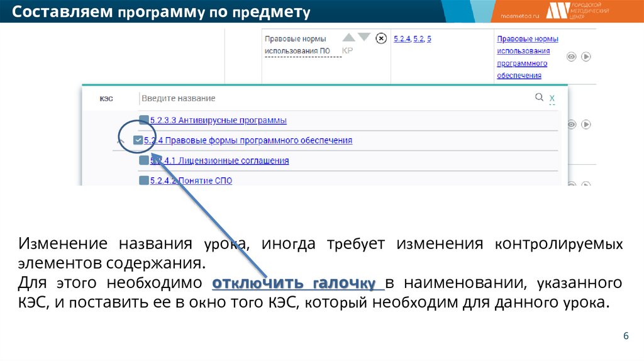The image size is (644, 361).
Task: Open the 5.2.4 code link in the lesson row
Action: point(402,39)
